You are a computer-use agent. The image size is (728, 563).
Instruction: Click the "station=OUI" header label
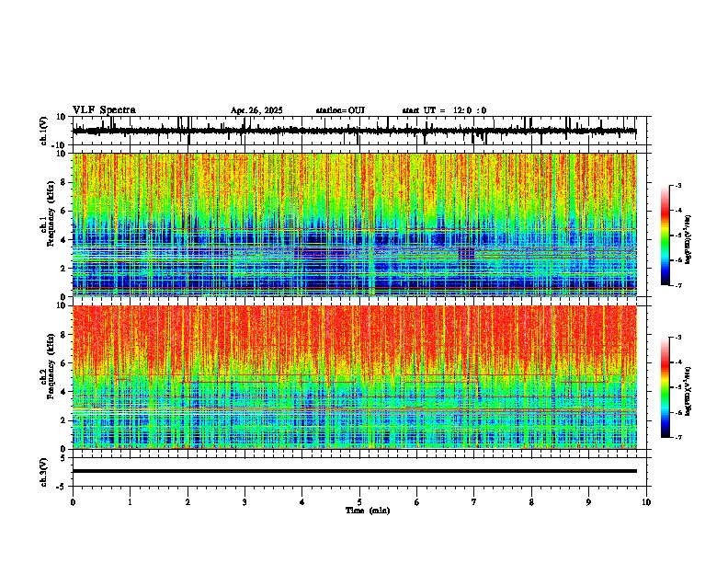(x=340, y=110)
